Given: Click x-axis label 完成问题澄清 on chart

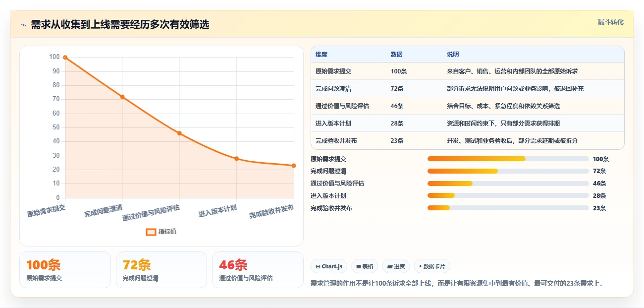Looking at the screenshot, I should click(104, 210).
